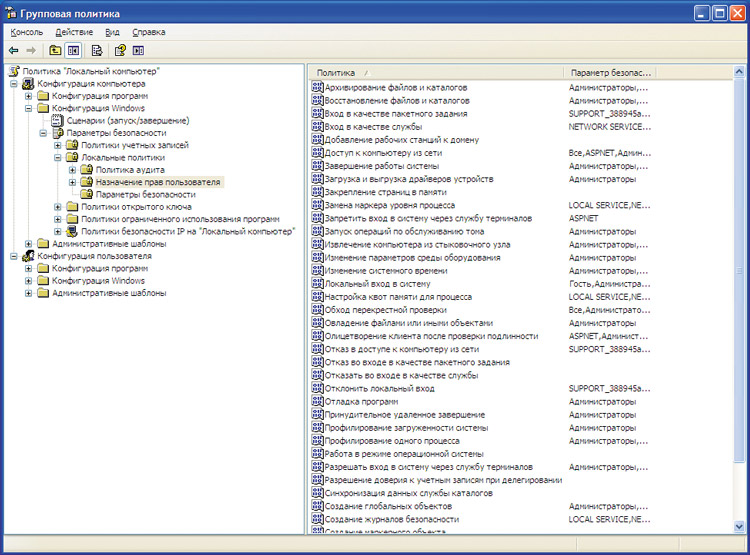
Task: Open the 'Действие' menu
Action: (x=74, y=32)
